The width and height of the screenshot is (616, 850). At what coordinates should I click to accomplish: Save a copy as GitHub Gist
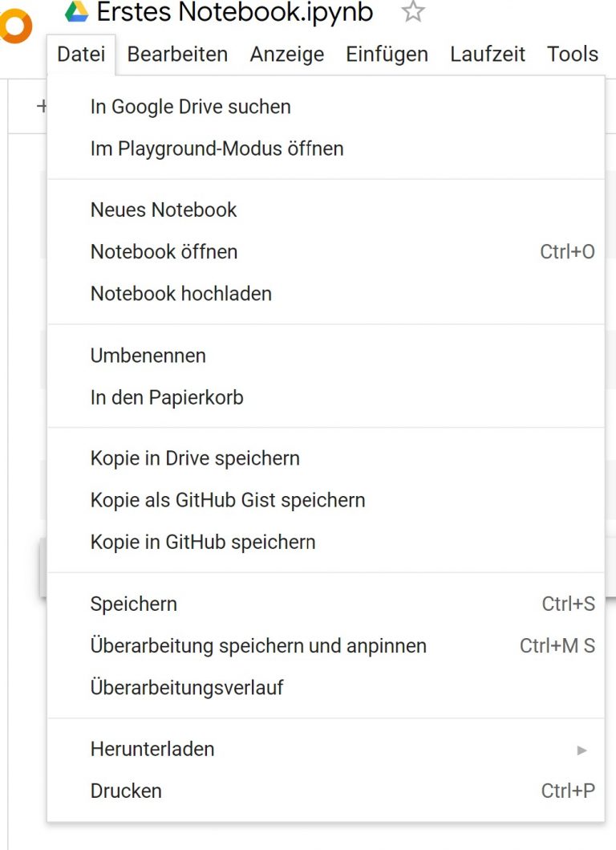(x=227, y=499)
